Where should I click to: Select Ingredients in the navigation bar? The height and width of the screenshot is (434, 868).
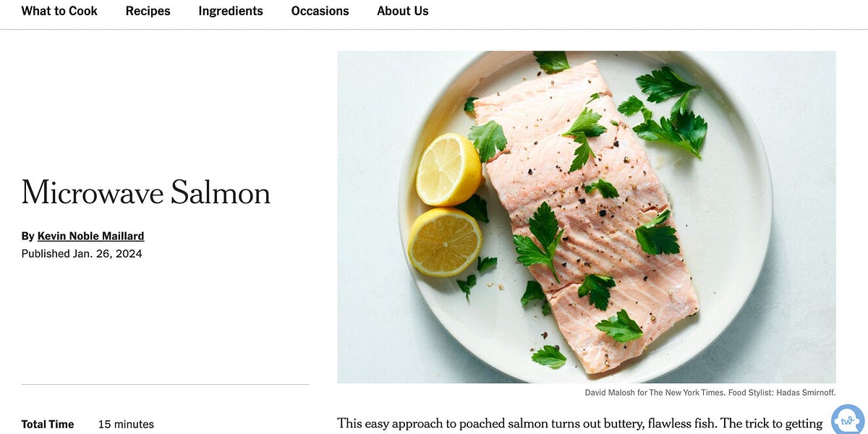(230, 11)
